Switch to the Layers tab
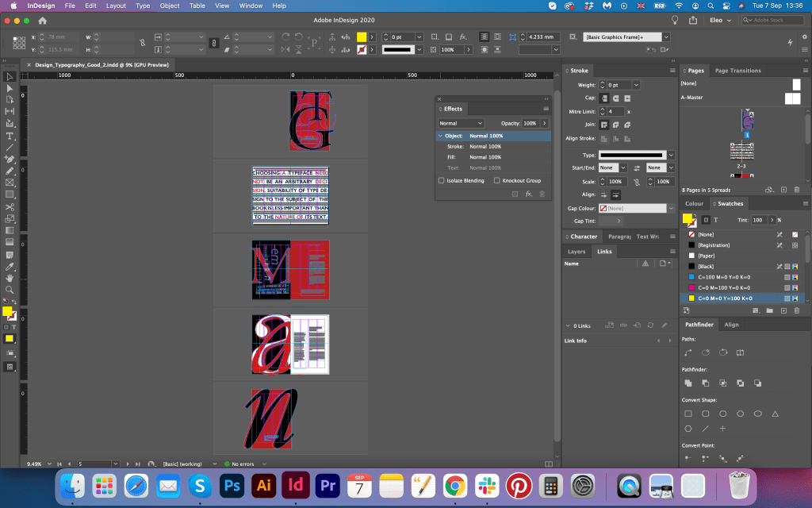Screen dimensions: 812x508 576,252
